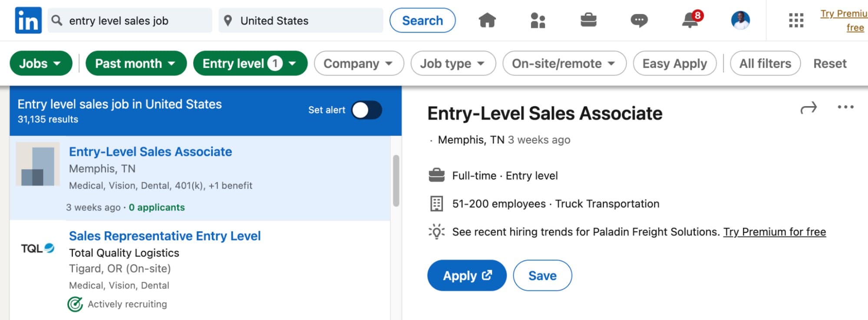Expand the Past month date filter
Viewport: 868px width, 320px height.
(x=135, y=63)
